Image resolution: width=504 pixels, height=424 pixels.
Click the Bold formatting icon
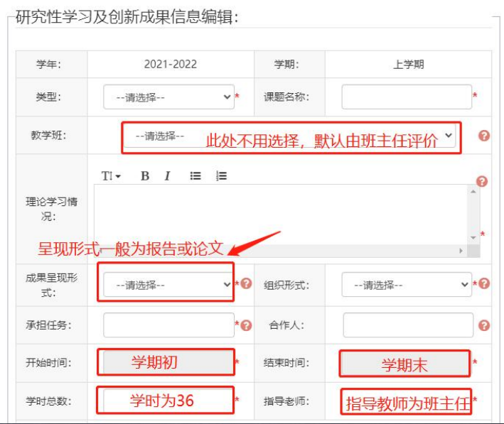point(144,176)
